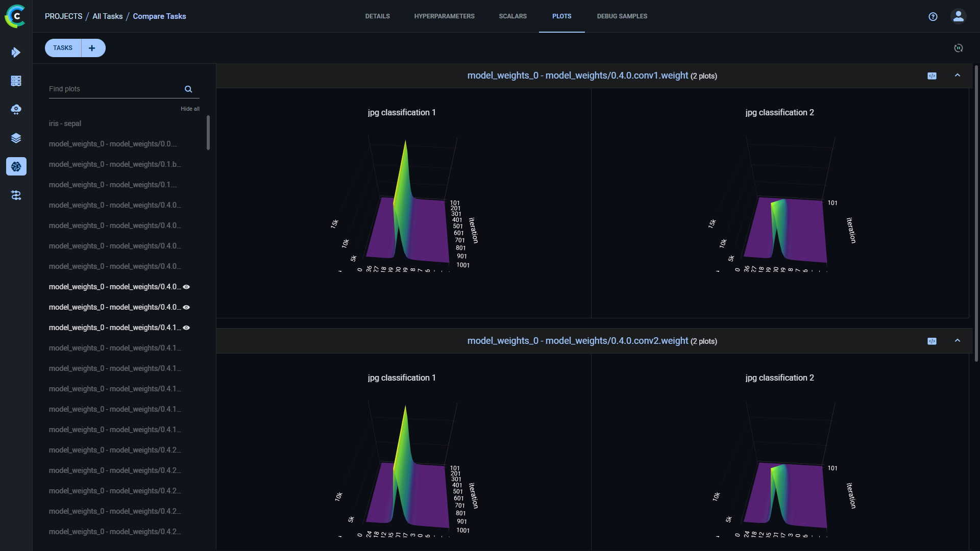Click the Hide all link

pyautogui.click(x=190, y=109)
